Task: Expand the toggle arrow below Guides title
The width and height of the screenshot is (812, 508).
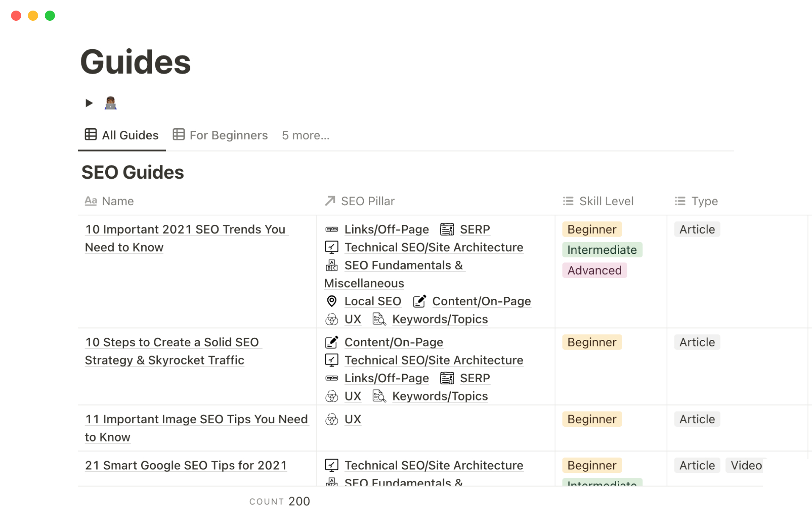Action: pyautogui.click(x=89, y=103)
